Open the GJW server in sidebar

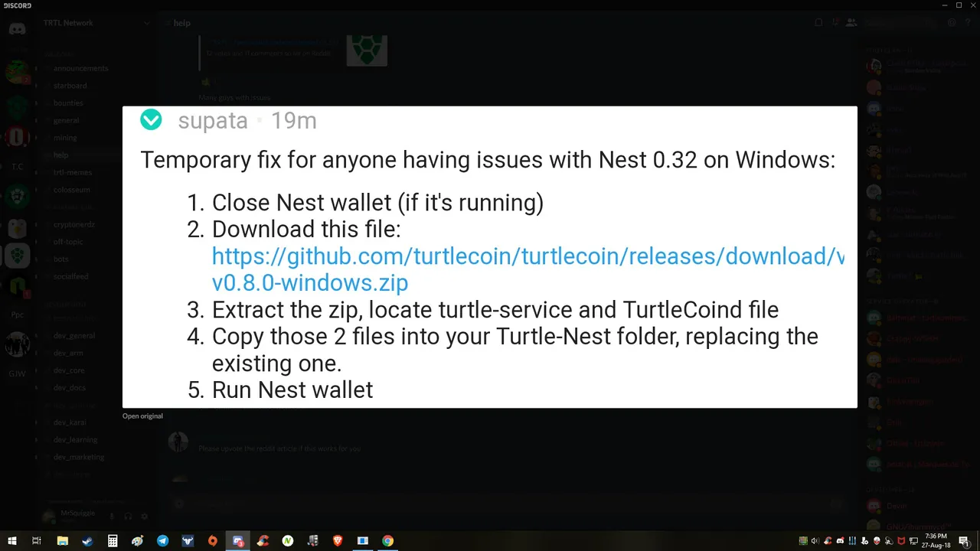pyautogui.click(x=17, y=373)
